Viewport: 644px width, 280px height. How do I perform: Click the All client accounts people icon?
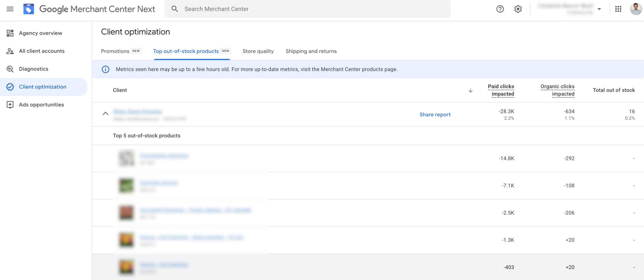click(10, 51)
